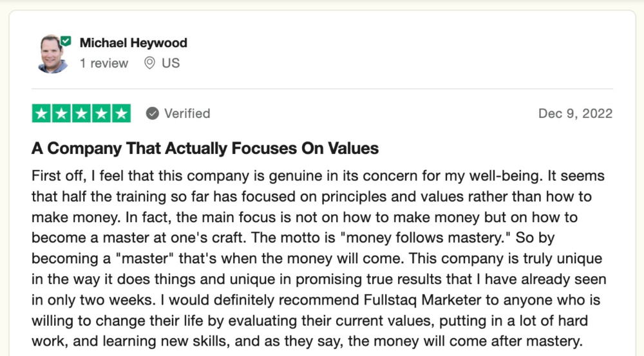Click the "Dec 9, 2022" review date
Viewport: 644px width, 356px height.
(575, 113)
